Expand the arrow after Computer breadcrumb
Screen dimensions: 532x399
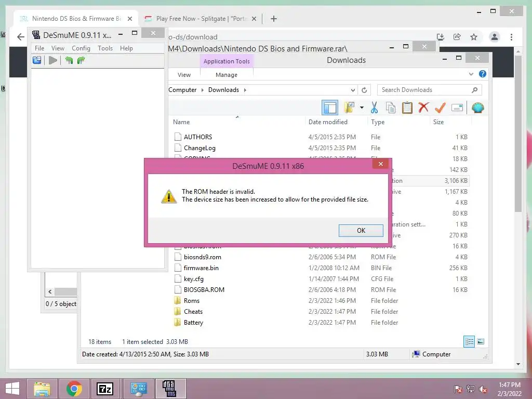[203, 90]
